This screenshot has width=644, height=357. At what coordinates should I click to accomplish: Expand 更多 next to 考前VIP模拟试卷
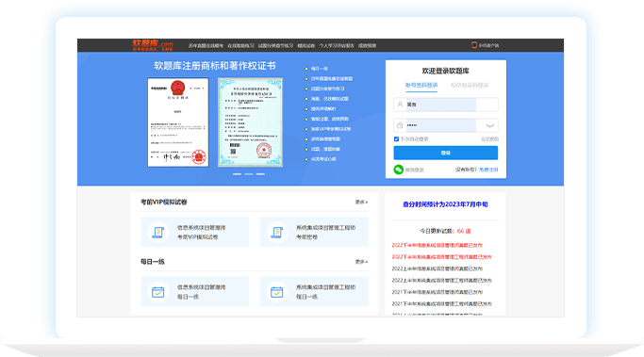[x=361, y=202]
